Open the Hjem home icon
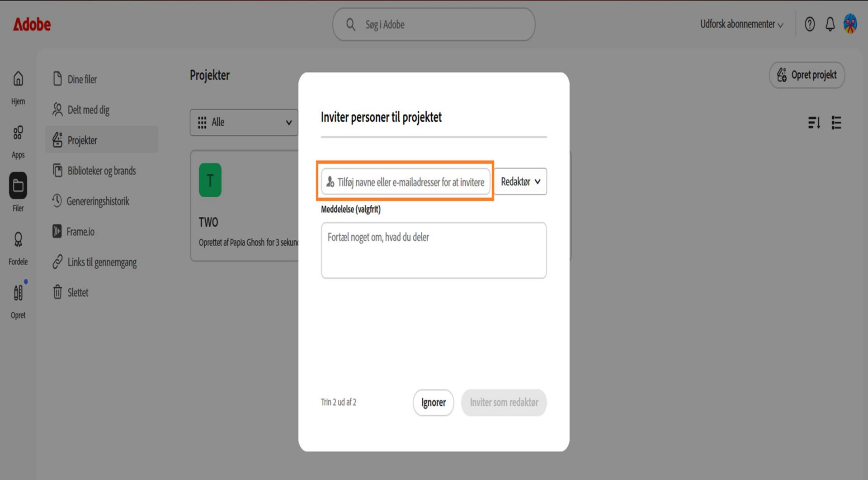The width and height of the screenshot is (868, 480). [x=18, y=79]
